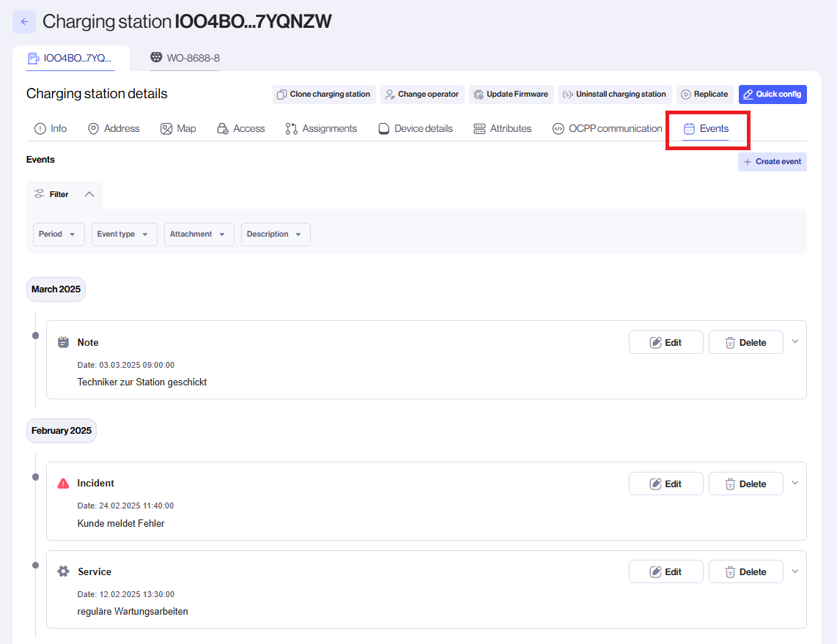
Task: Click the Service gear icon
Action: [x=63, y=571]
